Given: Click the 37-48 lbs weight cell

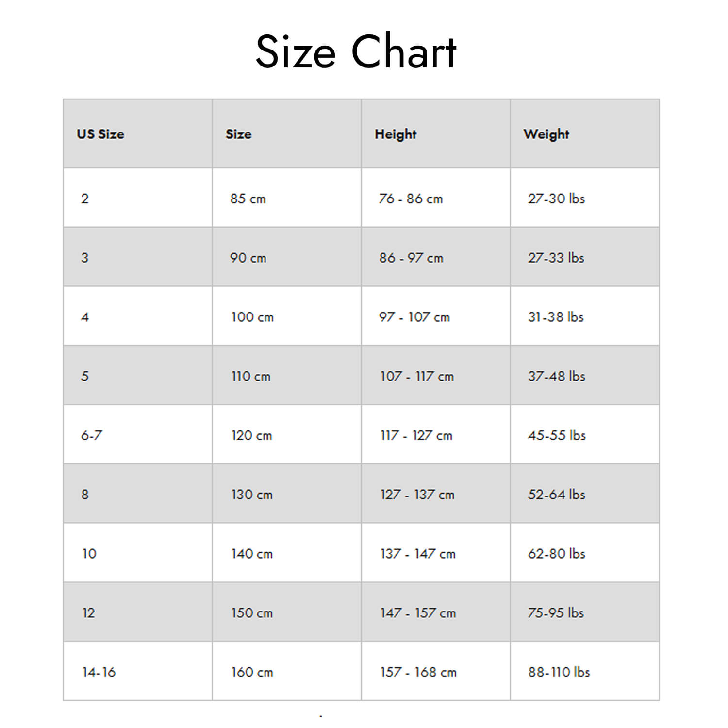Looking at the screenshot, I should click(585, 376).
